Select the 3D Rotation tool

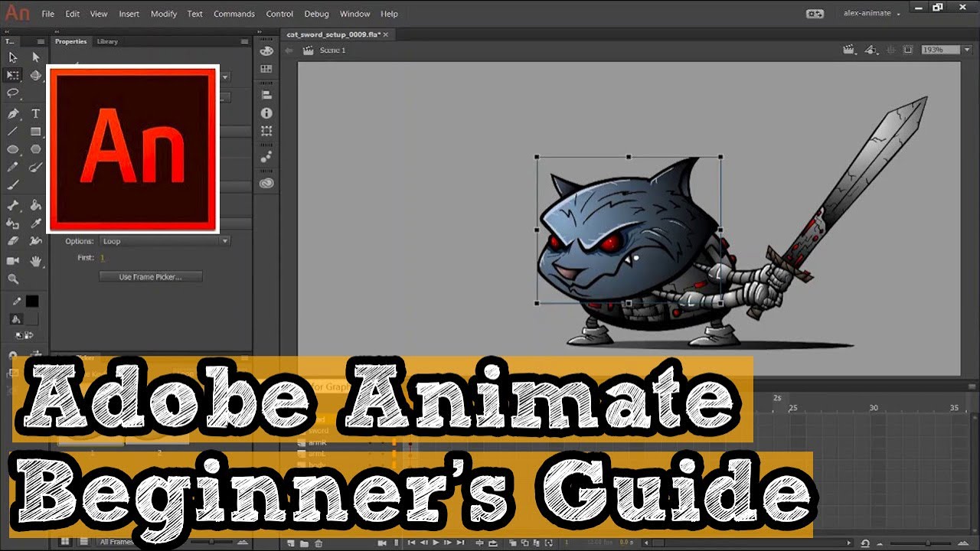point(35,76)
